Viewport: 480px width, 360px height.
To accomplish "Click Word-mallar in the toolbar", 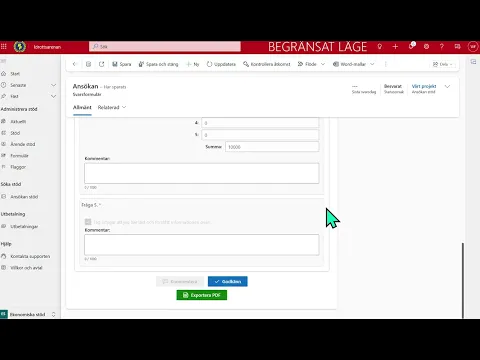I will pyautogui.click(x=350, y=64).
